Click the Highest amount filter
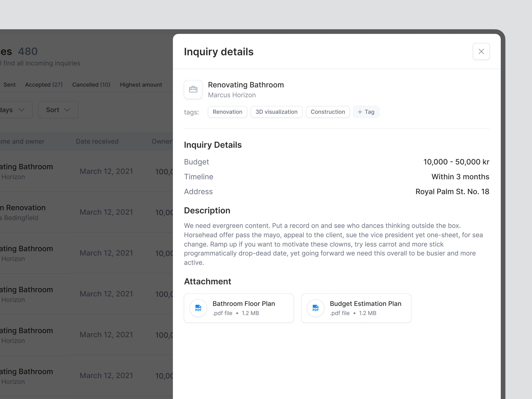 [141, 85]
